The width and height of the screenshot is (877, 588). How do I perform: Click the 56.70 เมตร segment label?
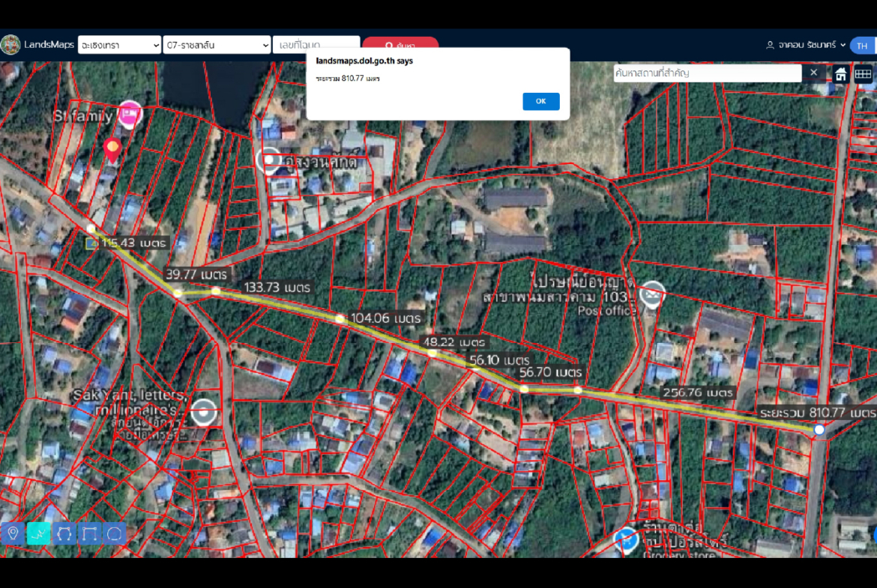click(x=550, y=372)
